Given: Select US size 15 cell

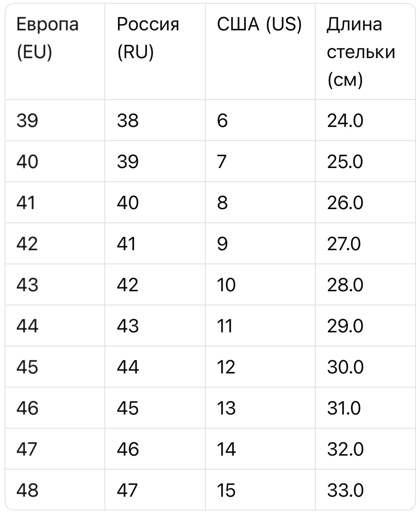Looking at the screenshot, I should pyautogui.click(x=226, y=490).
